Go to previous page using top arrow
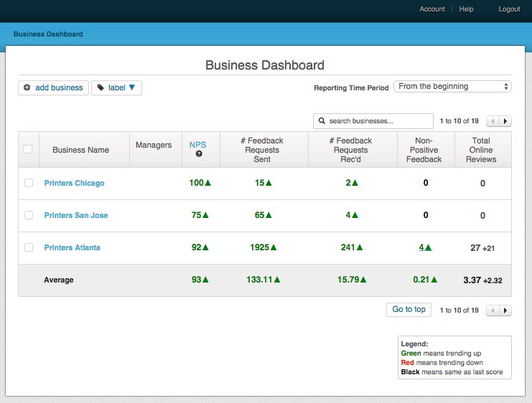The height and width of the screenshot is (403, 532). click(493, 121)
